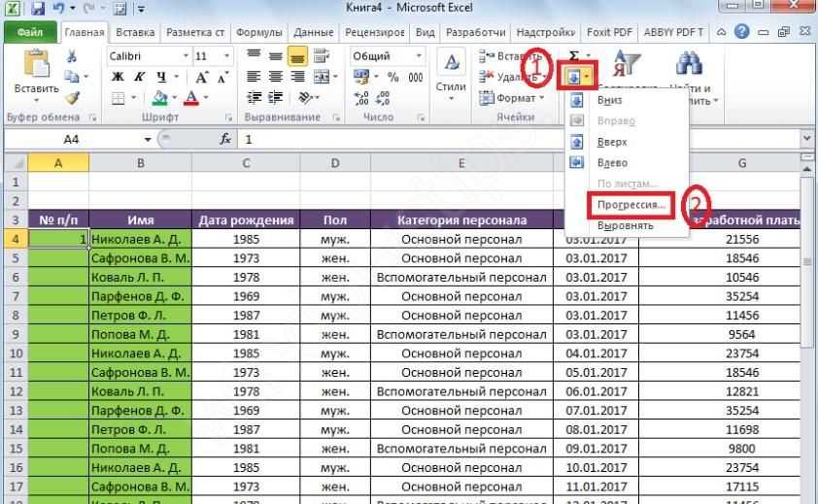Toggle the highlighted vertical middle-align button

[x=297, y=56]
